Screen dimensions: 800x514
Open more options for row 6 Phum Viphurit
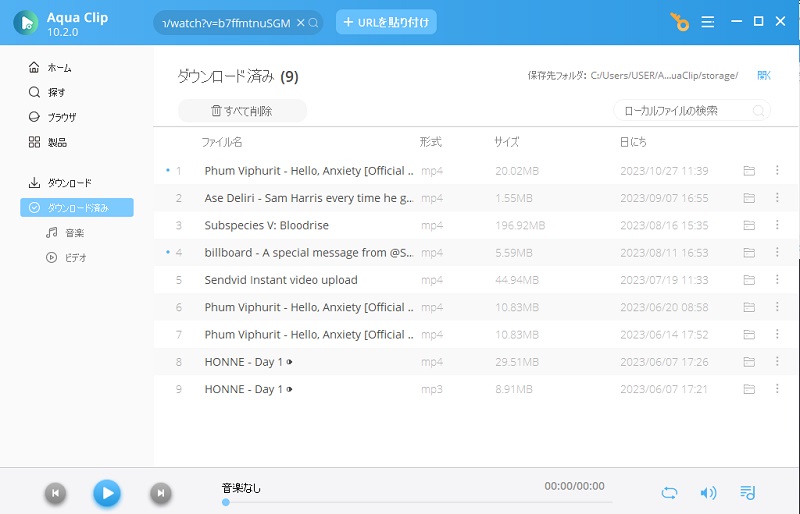(777, 306)
